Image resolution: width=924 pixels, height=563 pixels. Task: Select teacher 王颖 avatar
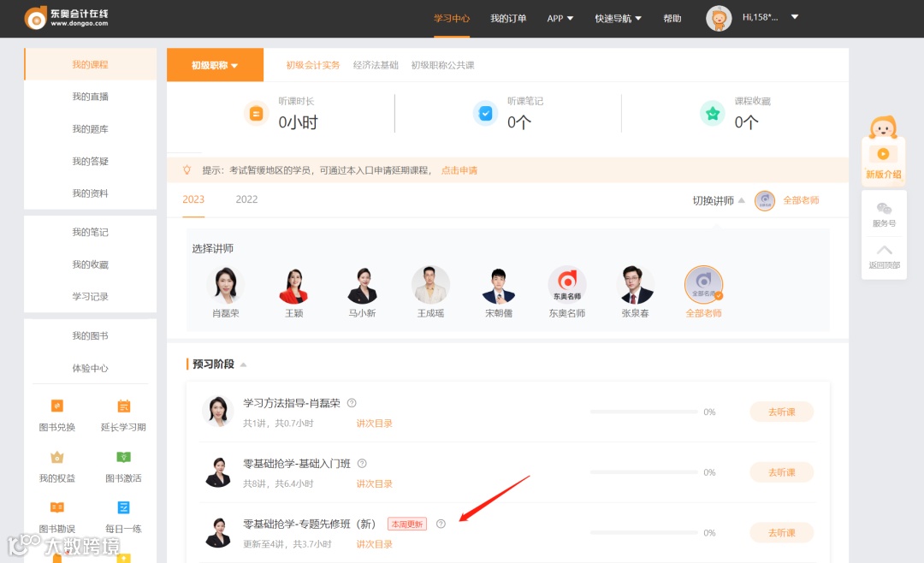tap(293, 285)
